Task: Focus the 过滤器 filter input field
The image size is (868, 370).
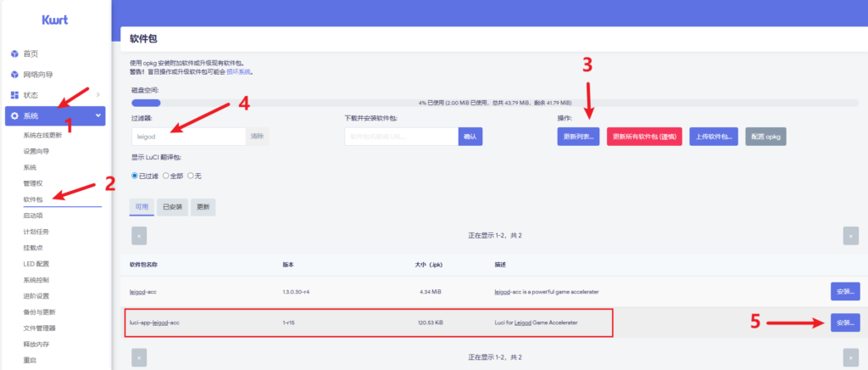Action: [x=188, y=136]
